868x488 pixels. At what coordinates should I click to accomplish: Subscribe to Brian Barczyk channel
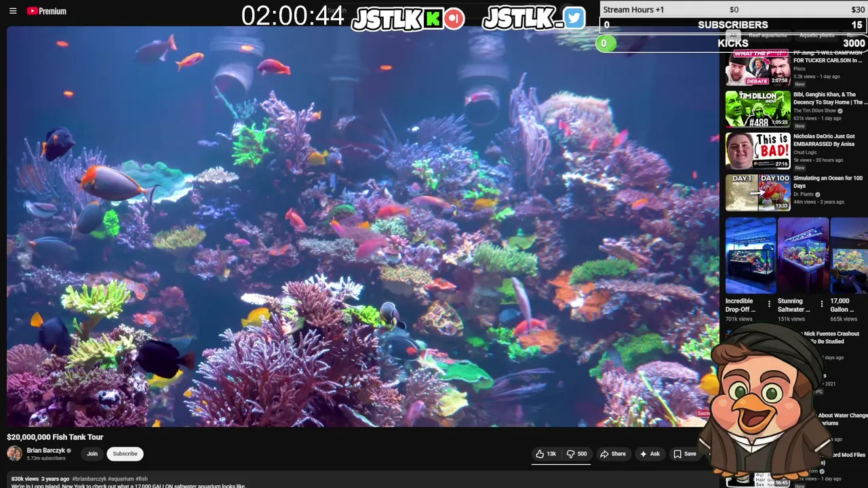125,454
